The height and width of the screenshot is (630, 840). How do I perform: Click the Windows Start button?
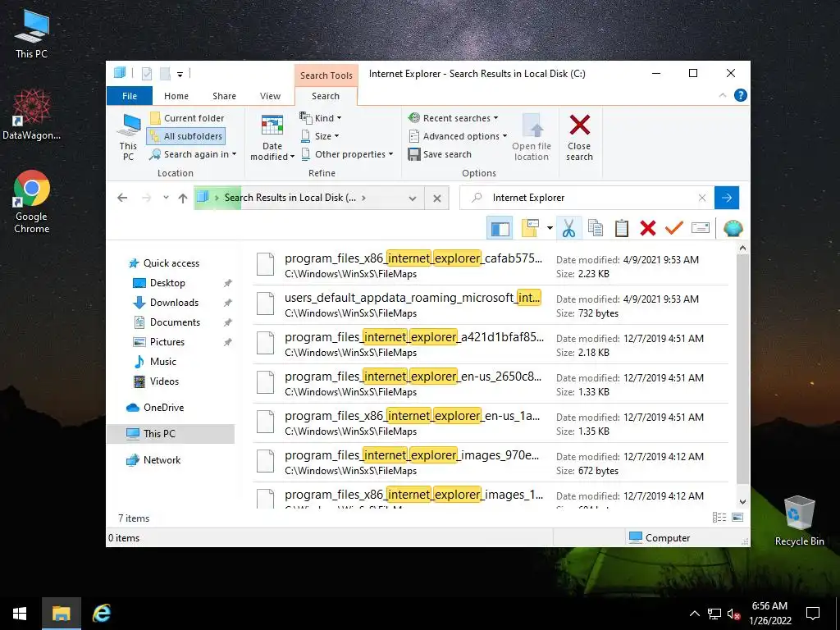pos(21,614)
